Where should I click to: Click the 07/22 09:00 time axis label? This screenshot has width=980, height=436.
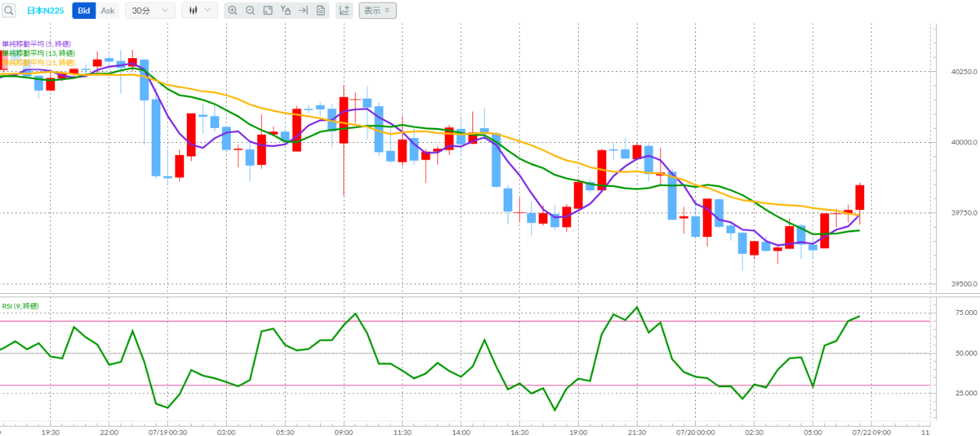point(871,432)
